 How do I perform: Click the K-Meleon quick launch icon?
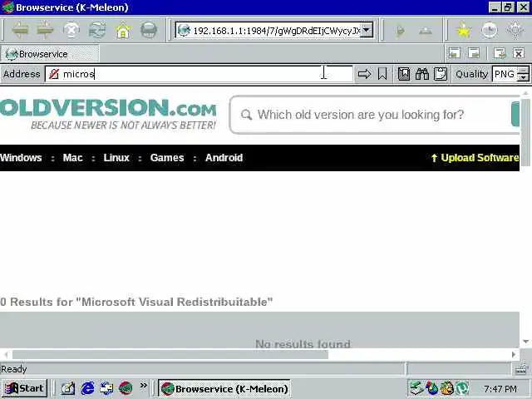(x=126, y=388)
